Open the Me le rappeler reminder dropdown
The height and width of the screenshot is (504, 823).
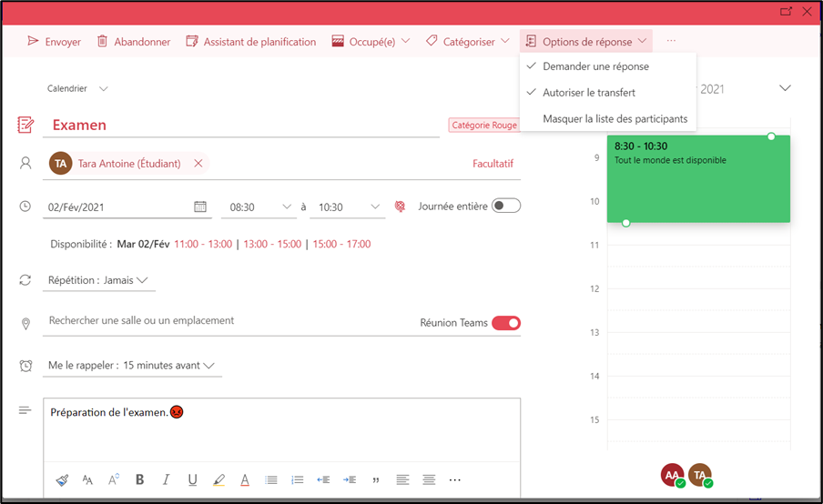click(132, 366)
